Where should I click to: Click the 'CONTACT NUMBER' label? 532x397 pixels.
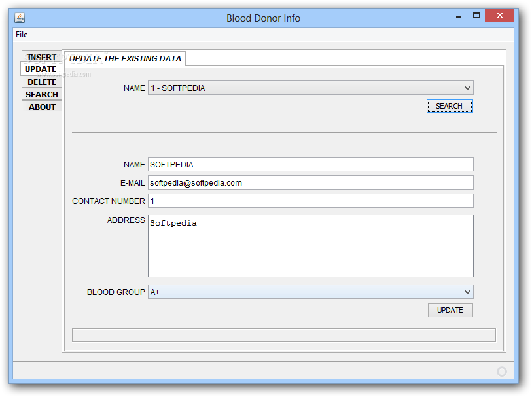pos(109,201)
